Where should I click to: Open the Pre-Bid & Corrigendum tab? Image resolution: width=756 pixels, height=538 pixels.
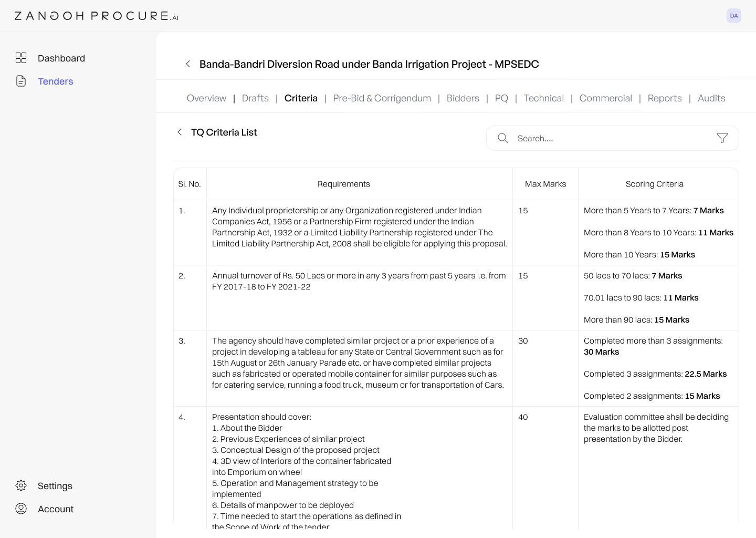382,98
